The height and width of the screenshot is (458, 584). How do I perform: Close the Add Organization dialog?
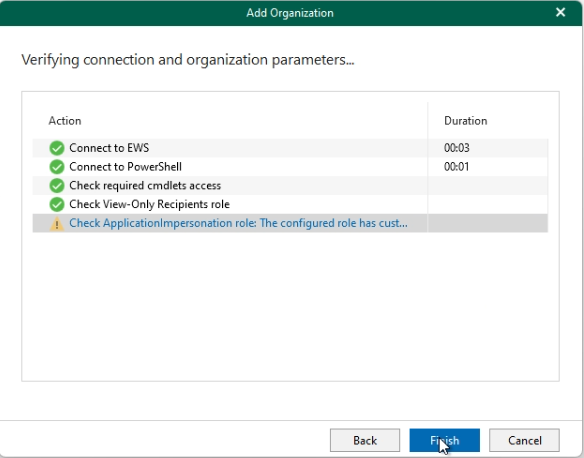[560, 12]
